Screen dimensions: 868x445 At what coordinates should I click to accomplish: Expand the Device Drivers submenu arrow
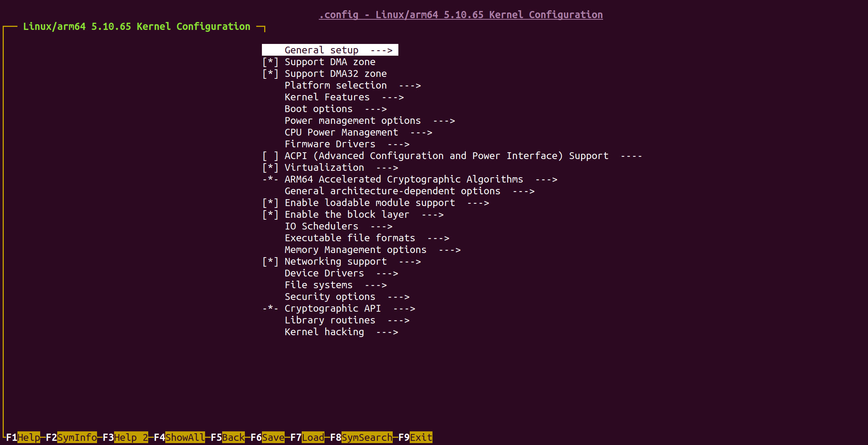coord(387,273)
